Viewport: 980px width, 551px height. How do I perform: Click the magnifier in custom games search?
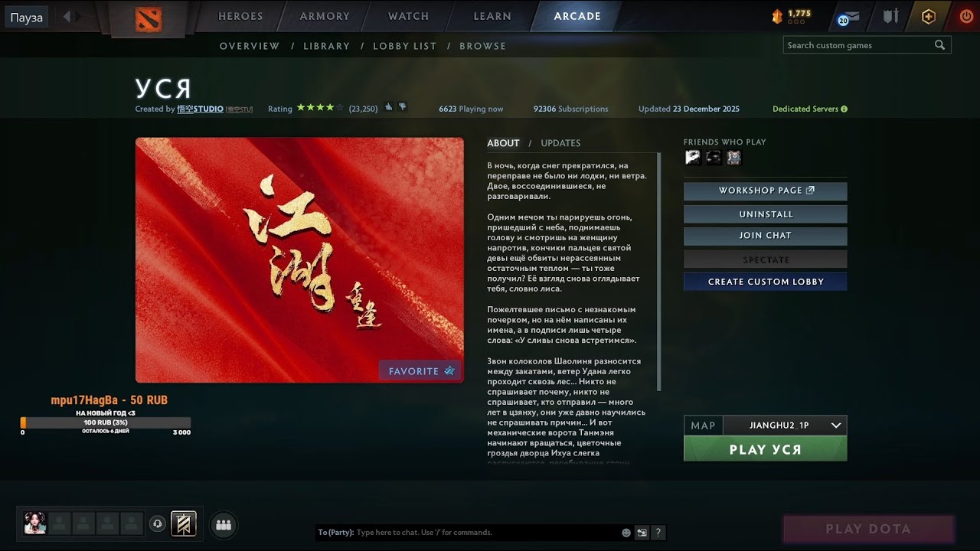(x=940, y=45)
